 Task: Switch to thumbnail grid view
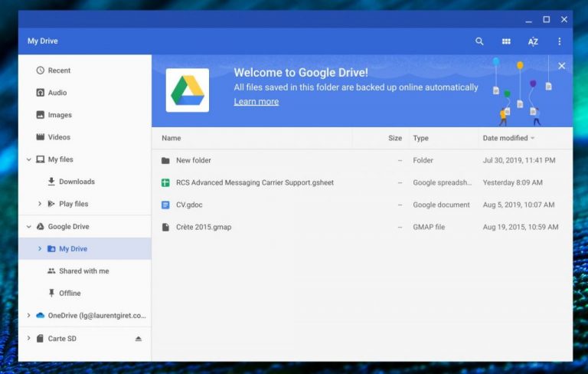506,41
